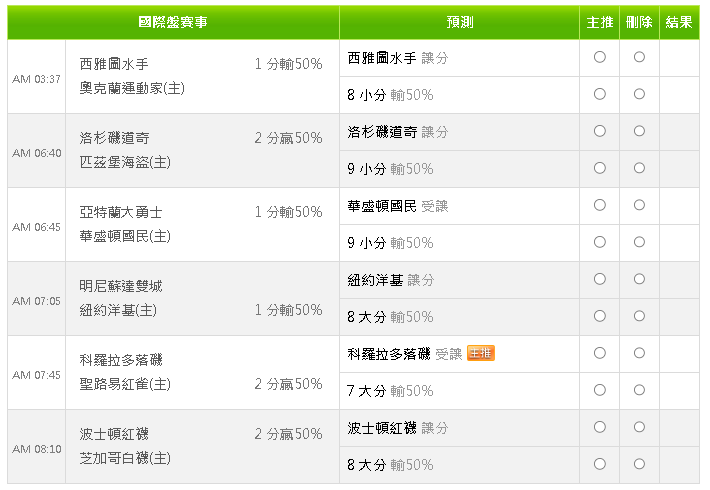Screen dimensions: 710x490
Task: Select 刪除 radio for 9 小分 in the AM 06:40 game
Action: click(x=639, y=168)
